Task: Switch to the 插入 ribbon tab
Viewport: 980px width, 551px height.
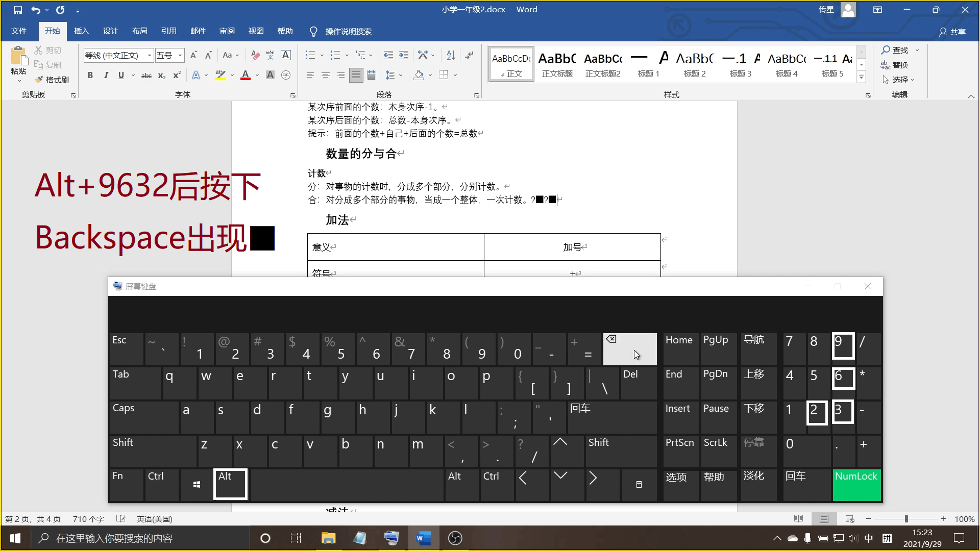Action: [x=81, y=31]
